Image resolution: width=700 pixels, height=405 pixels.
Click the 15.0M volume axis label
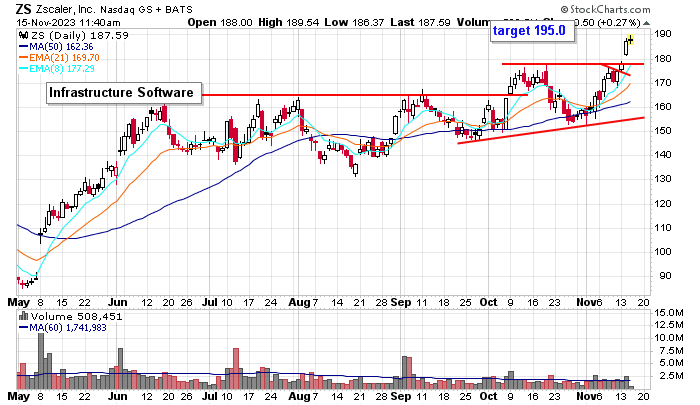[669, 313]
